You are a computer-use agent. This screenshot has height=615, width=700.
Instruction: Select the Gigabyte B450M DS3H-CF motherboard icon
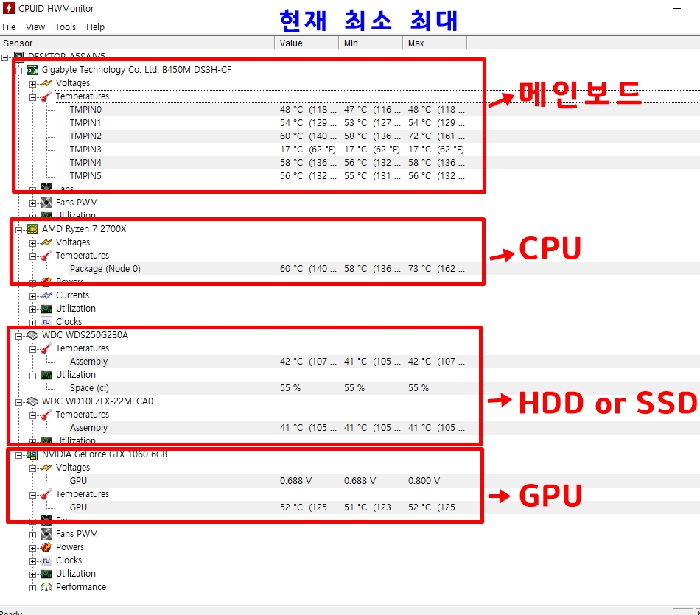(32, 70)
